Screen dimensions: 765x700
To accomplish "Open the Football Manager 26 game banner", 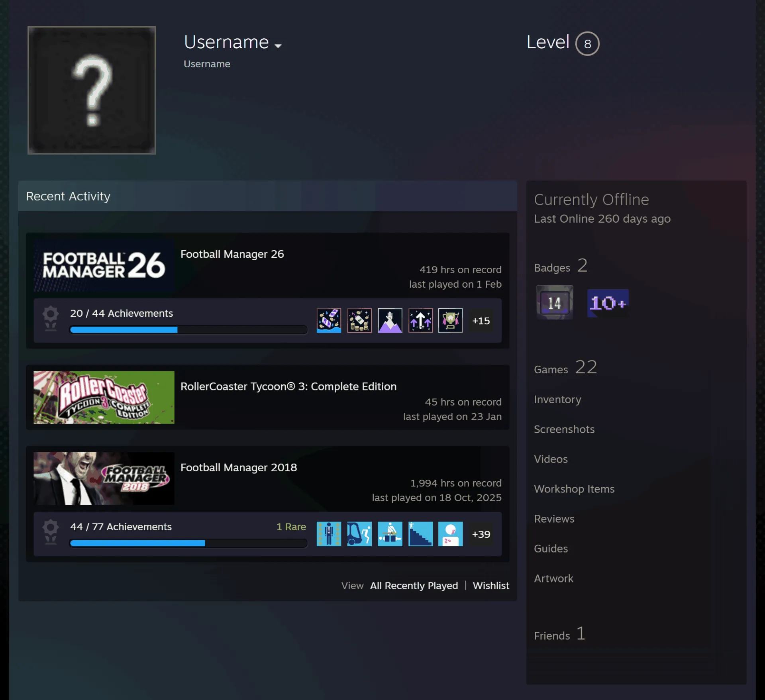I will tap(104, 265).
